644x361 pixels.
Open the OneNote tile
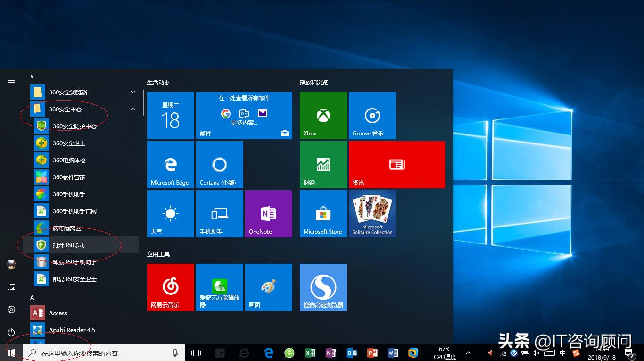tap(268, 214)
